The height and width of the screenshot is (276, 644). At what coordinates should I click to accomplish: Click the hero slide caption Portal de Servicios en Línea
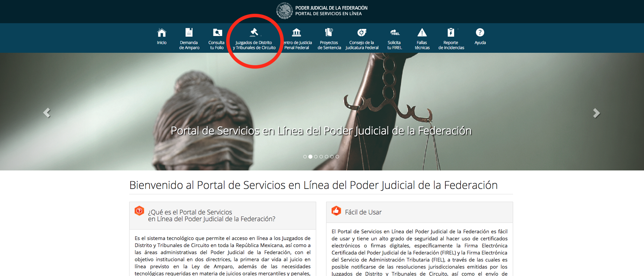(321, 131)
